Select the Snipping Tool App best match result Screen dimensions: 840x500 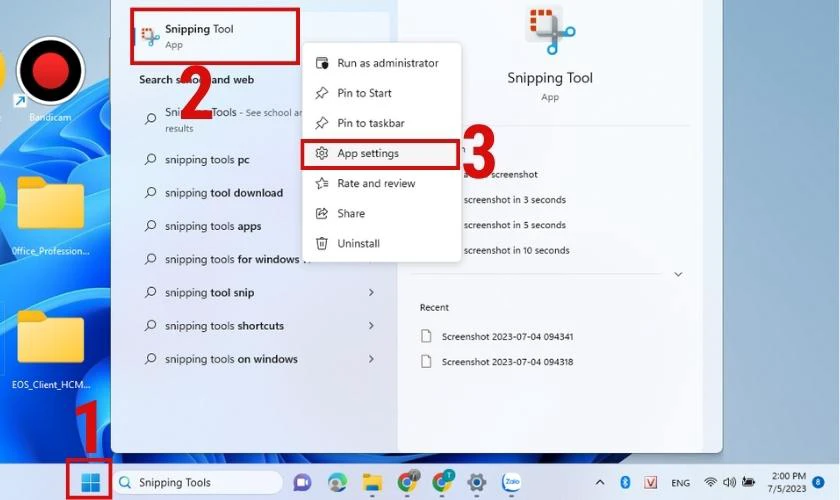(215, 36)
